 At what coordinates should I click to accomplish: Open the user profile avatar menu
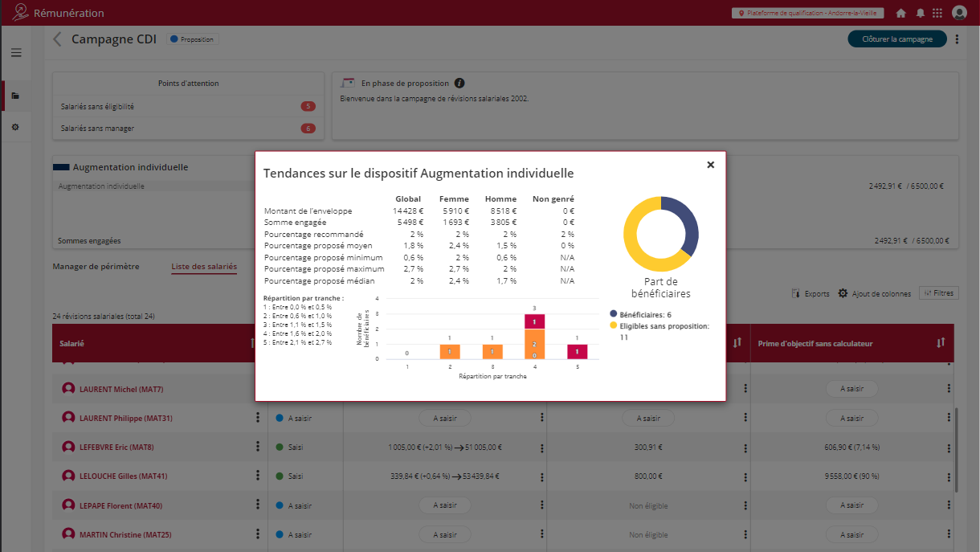point(959,13)
